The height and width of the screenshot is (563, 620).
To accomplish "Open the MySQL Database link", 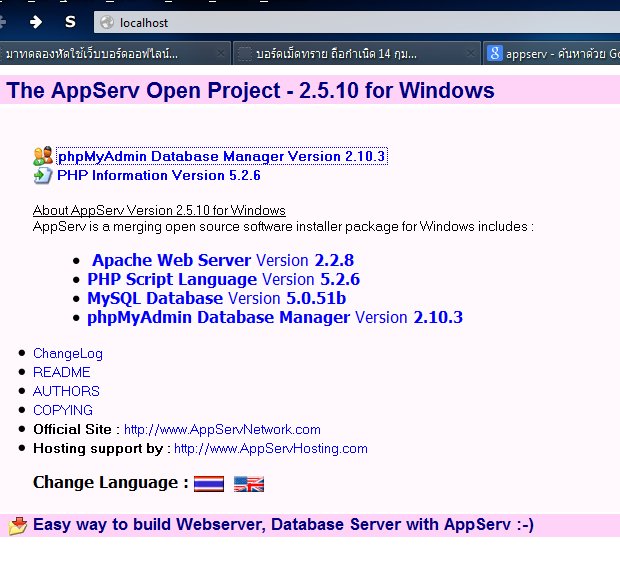I will [x=155, y=298].
